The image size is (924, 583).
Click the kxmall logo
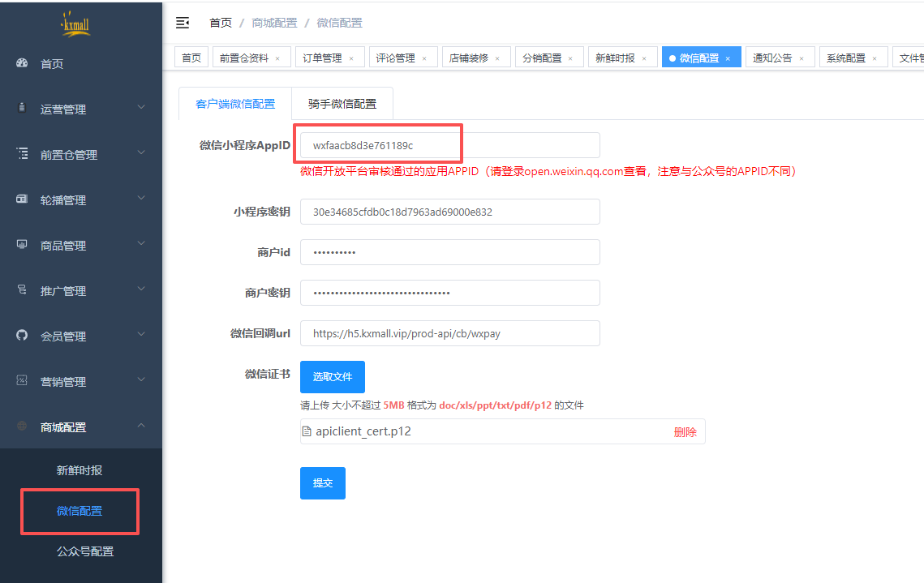[x=75, y=26]
